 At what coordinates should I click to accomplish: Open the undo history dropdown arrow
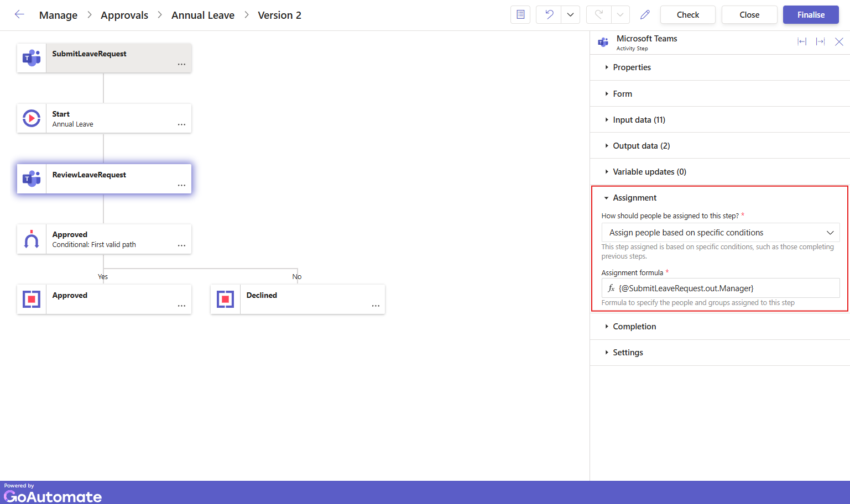[x=570, y=15]
